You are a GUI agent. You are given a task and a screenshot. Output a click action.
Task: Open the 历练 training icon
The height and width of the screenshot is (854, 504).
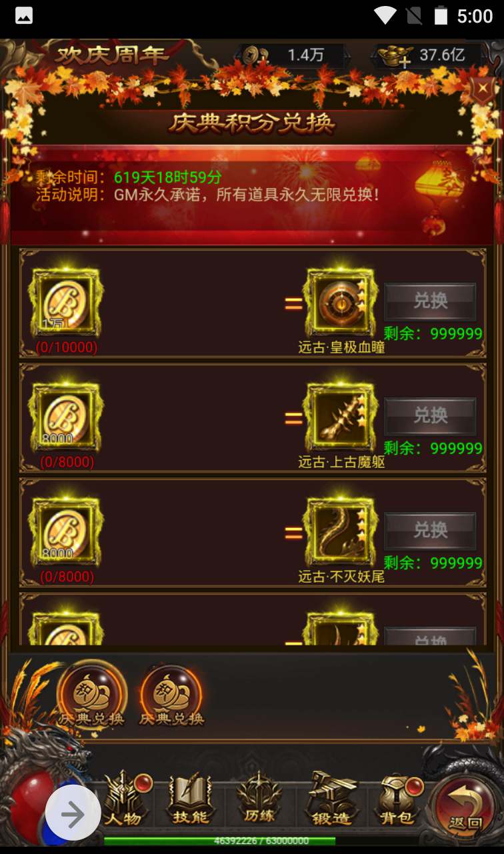(x=259, y=799)
